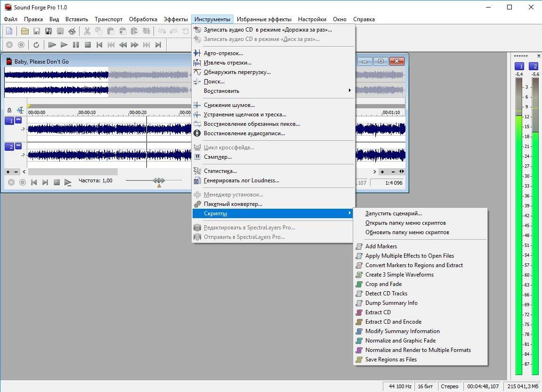Click the Rewind transport button
Image resolution: width=542 pixels, height=392 pixels.
[123, 45]
